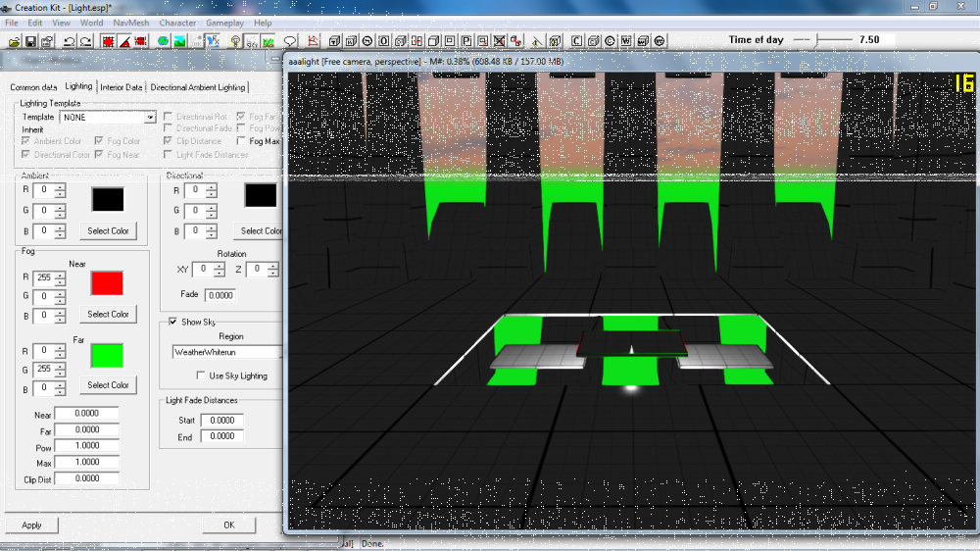Click the OK button

point(229,525)
